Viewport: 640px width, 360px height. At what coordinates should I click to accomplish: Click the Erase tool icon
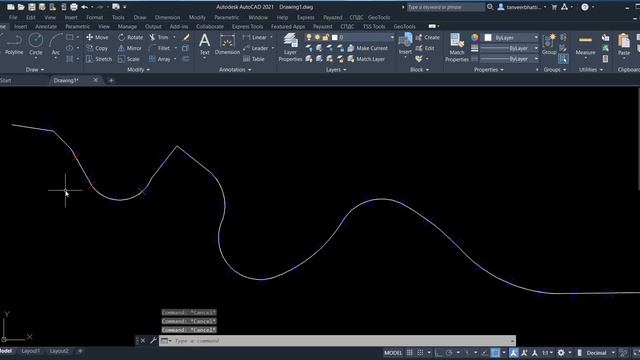pyautogui.click(x=187, y=37)
